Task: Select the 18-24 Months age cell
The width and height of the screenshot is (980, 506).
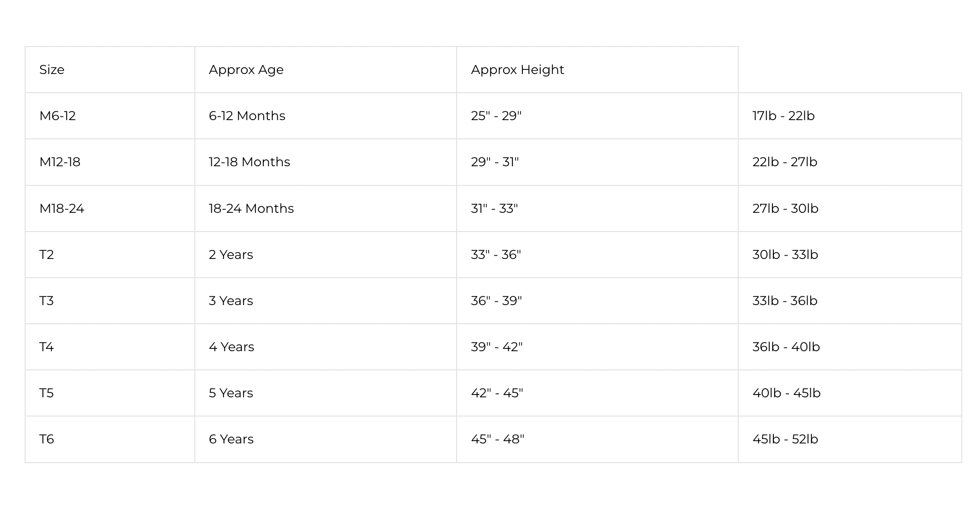Action: point(251,209)
